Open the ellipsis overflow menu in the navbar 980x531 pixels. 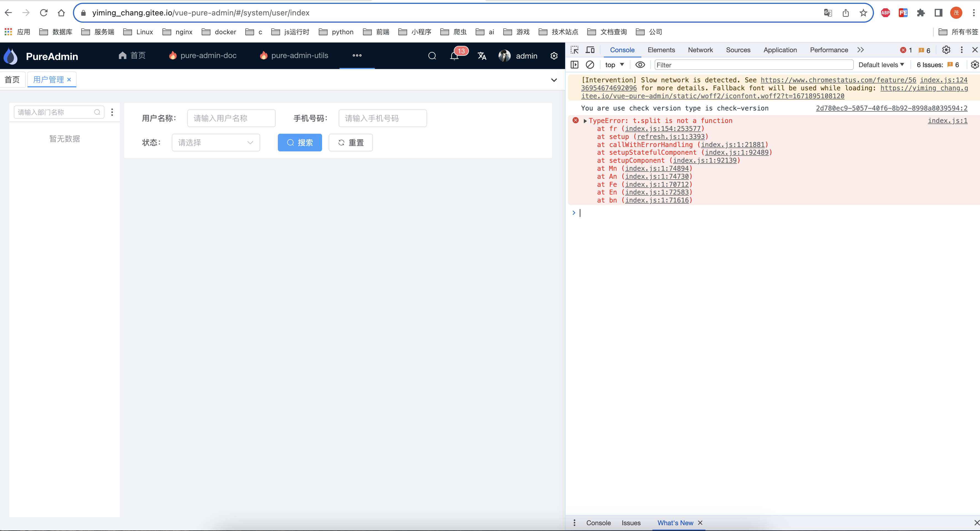pos(357,56)
